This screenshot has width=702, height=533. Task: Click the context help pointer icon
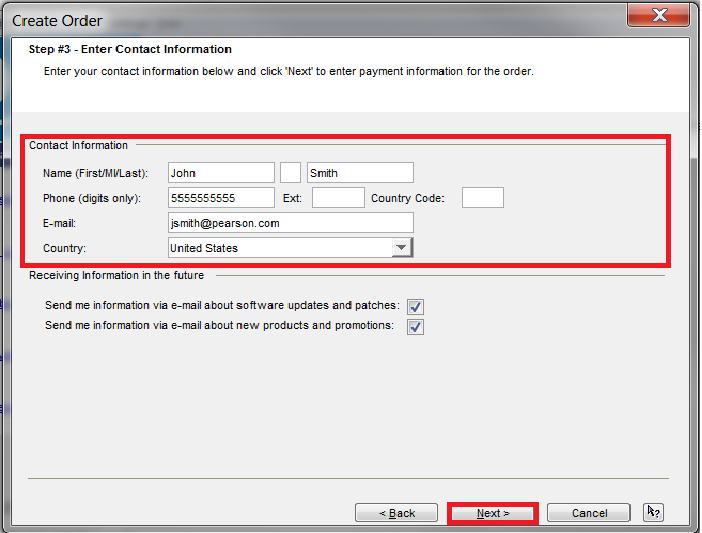[653, 512]
